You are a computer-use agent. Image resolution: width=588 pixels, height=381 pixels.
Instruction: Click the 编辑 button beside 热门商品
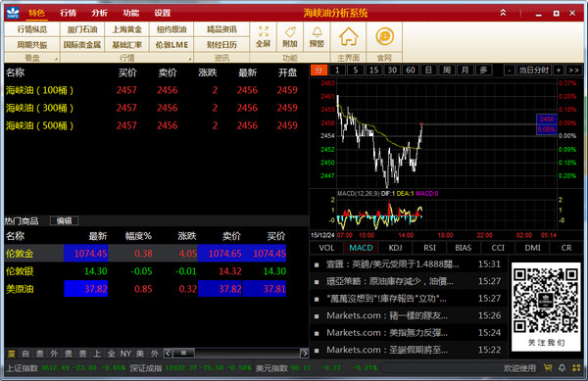(x=64, y=221)
